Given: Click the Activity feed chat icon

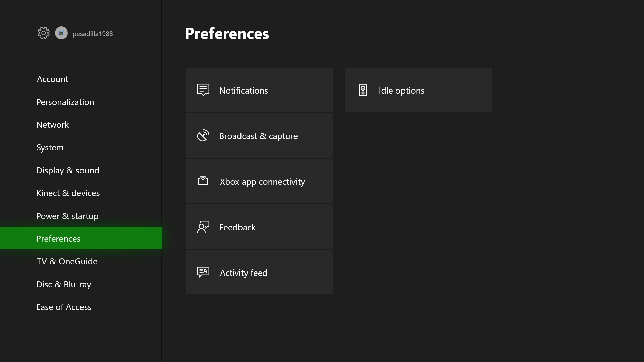Looking at the screenshot, I should pyautogui.click(x=203, y=272).
